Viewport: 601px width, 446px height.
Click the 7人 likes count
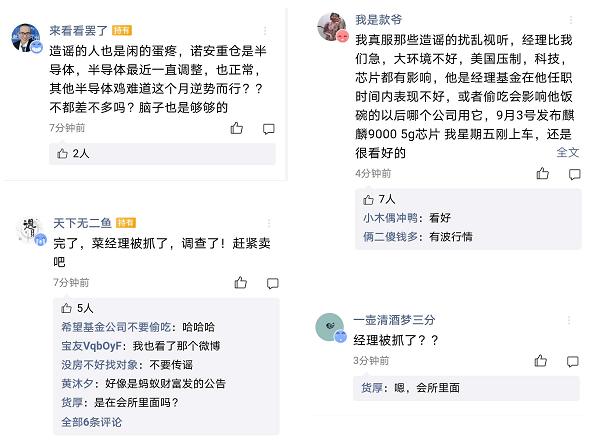point(386,199)
